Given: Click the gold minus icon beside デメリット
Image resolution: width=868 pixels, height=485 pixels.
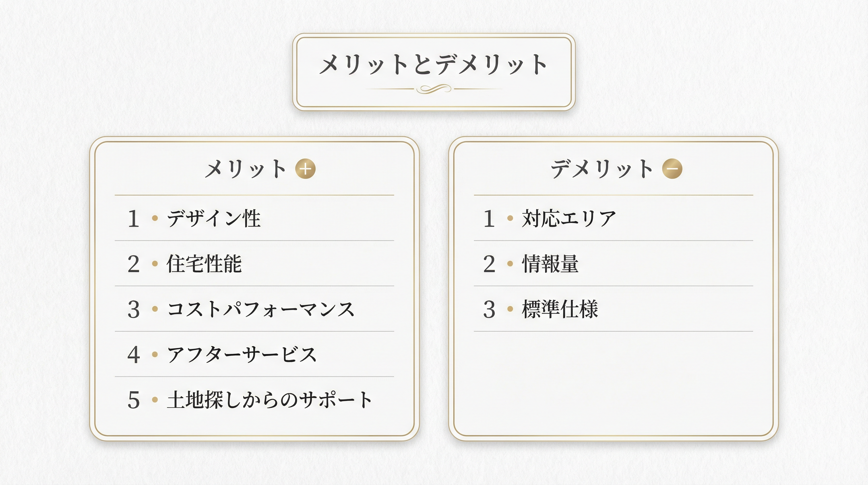Looking at the screenshot, I should pyautogui.click(x=672, y=169).
